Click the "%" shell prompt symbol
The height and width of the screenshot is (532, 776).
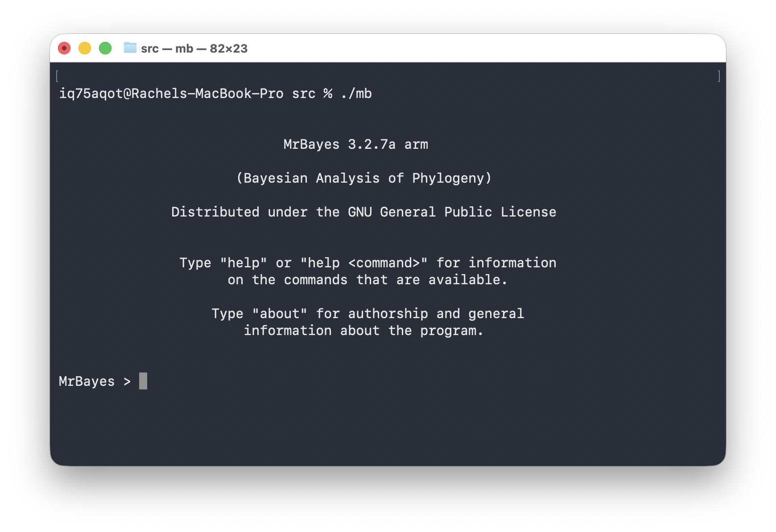coord(328,94)
